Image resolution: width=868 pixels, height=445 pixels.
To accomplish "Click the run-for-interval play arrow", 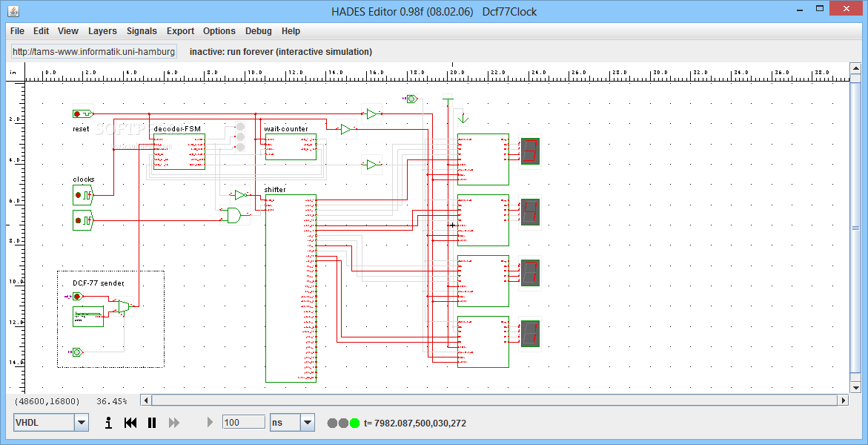I will coord(210,423).
